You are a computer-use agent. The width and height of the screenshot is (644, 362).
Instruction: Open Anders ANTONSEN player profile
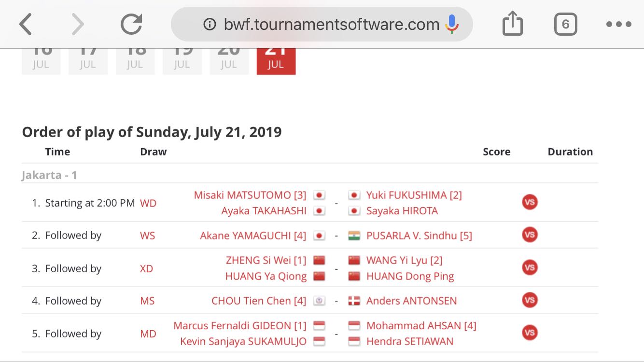pyautogui.click(x=411, y=301)
